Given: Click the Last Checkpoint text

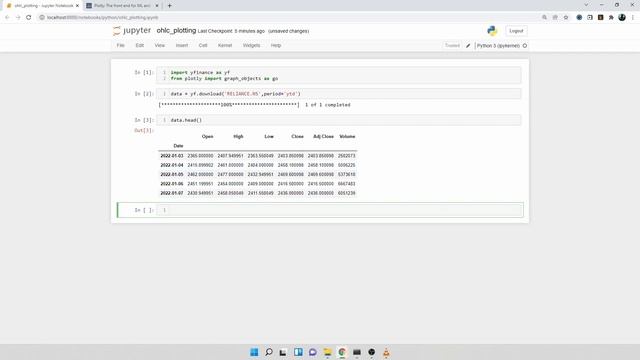Looking at the screenshot, I should (231, 31).
